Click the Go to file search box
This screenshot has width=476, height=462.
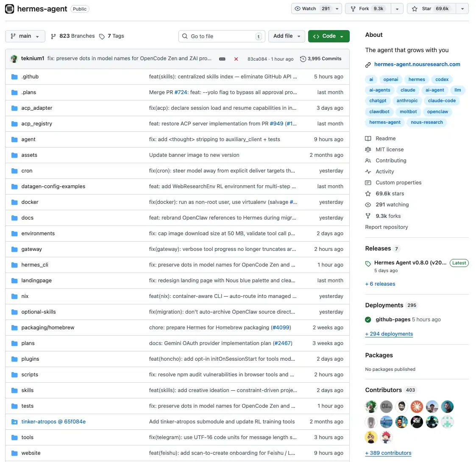tap(221, 36)
